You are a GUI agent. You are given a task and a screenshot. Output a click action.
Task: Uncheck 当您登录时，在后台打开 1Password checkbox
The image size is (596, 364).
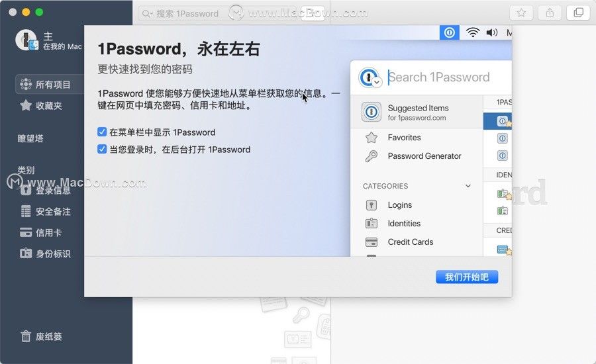pyautogui.click(x=101, y=149)
